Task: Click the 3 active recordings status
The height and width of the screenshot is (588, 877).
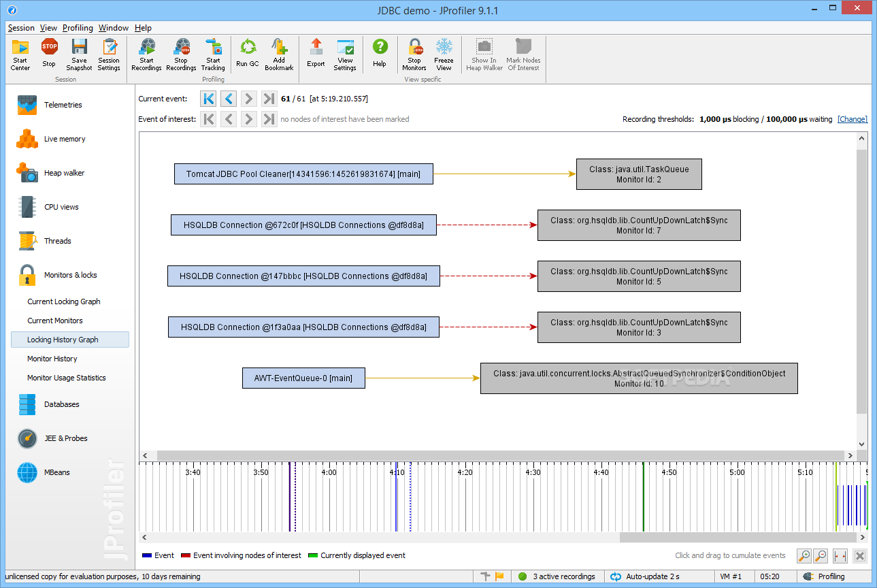Action: pos(557,576)
